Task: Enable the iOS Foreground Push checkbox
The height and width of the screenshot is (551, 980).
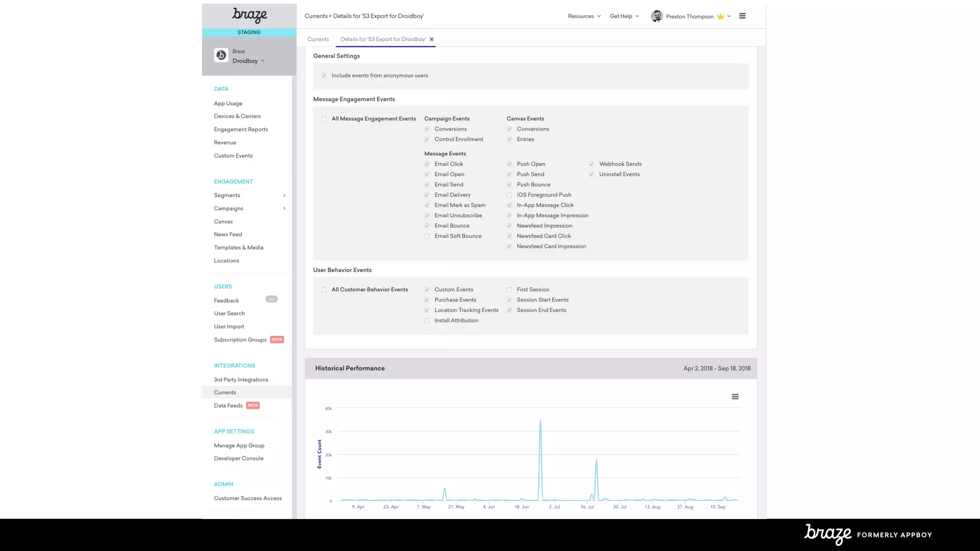Action: tap(509, 195)
